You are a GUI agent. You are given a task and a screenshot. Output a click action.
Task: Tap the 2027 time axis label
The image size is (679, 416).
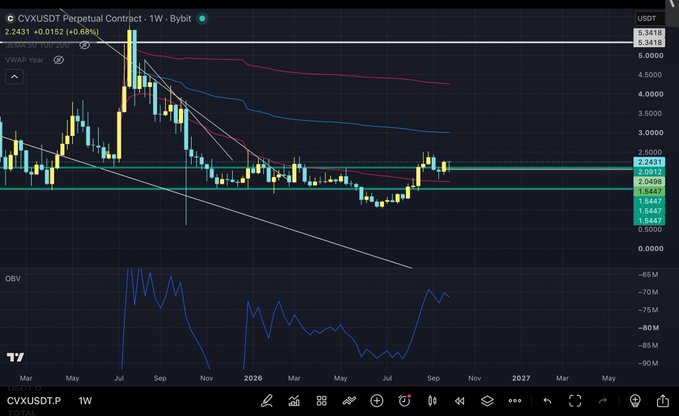pyautogui.click(x=521, y=378)
